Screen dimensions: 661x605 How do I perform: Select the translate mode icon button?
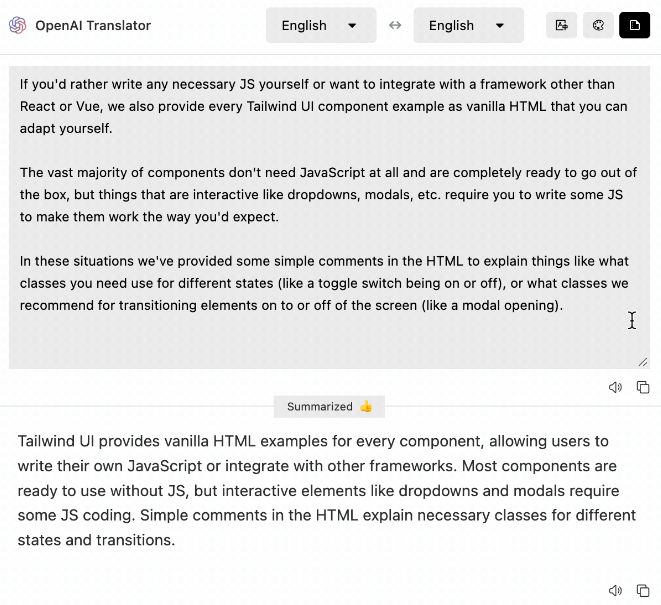(x=562, y=25)
